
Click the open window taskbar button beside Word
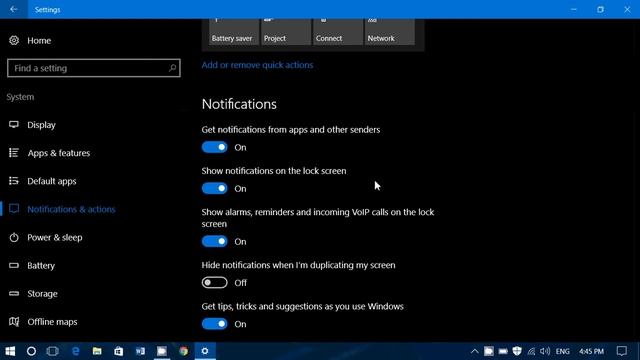click(x=162, y=351)
